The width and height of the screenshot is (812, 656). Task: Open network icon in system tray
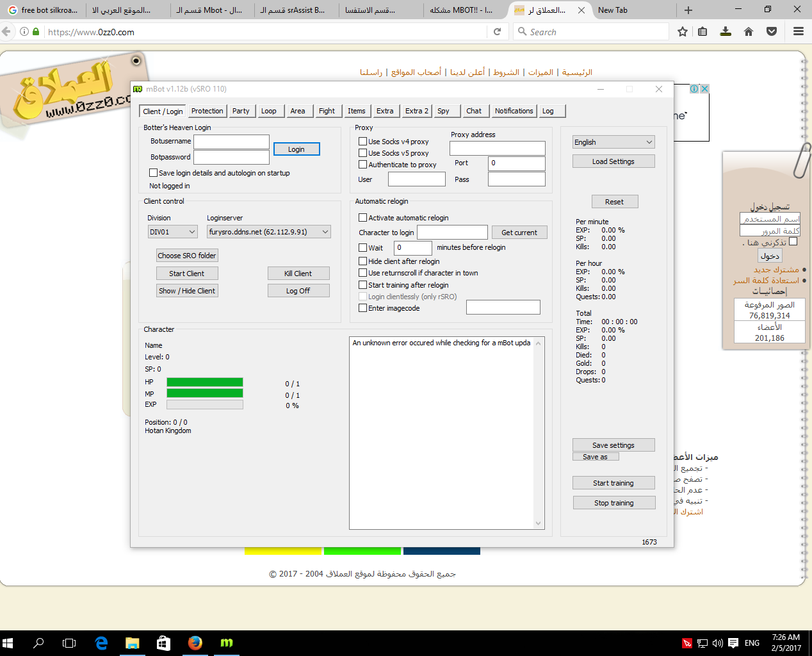point(702,643)
